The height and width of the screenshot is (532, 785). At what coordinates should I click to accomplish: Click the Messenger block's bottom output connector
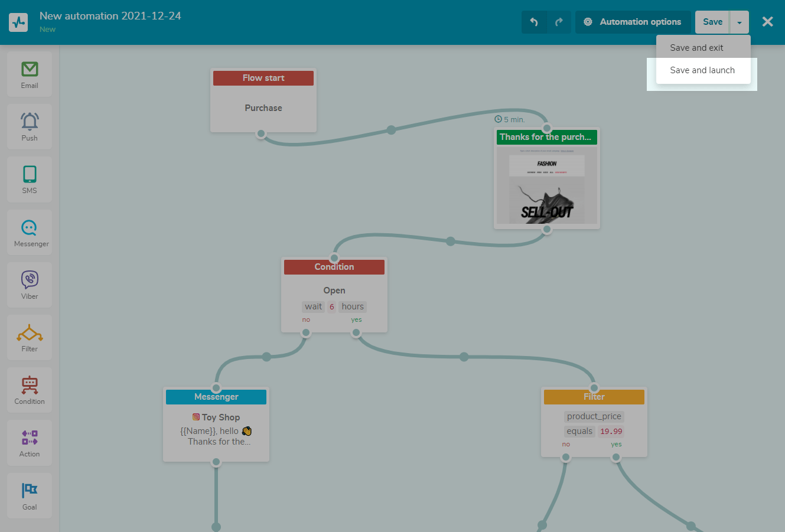(216, 462)
